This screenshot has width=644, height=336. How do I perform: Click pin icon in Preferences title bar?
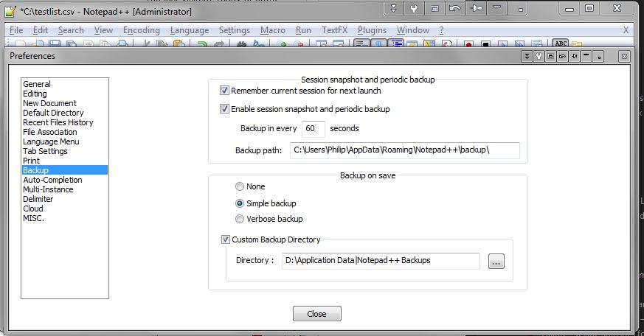click(x=575, y=56)
